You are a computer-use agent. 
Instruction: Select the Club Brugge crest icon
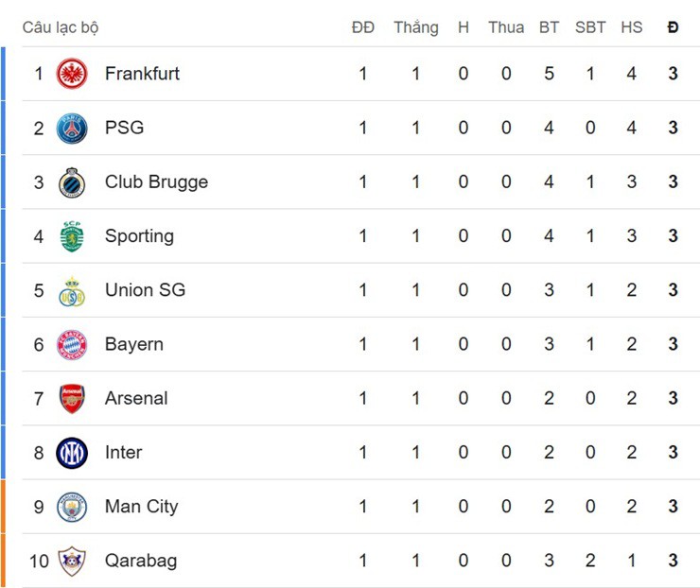[72, 182]
